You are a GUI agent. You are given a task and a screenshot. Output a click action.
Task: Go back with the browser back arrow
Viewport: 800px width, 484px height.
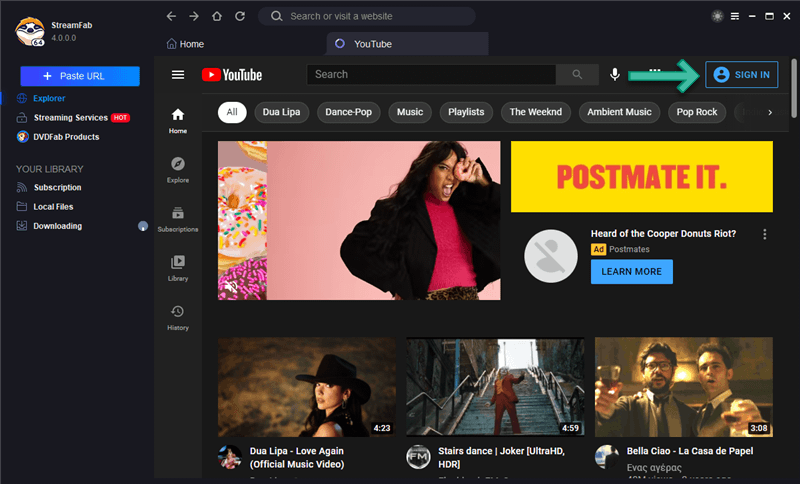(x=171, y=16)
